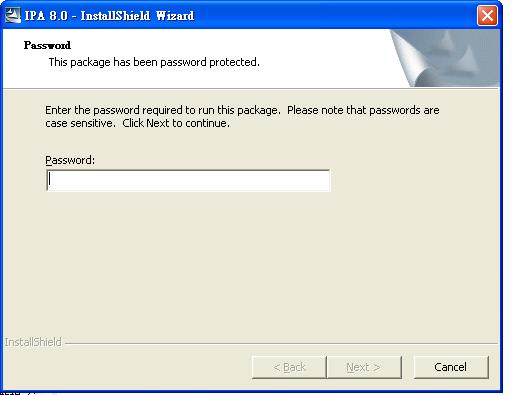
Task: Click the page-curl header graphic
Action: 445,58
